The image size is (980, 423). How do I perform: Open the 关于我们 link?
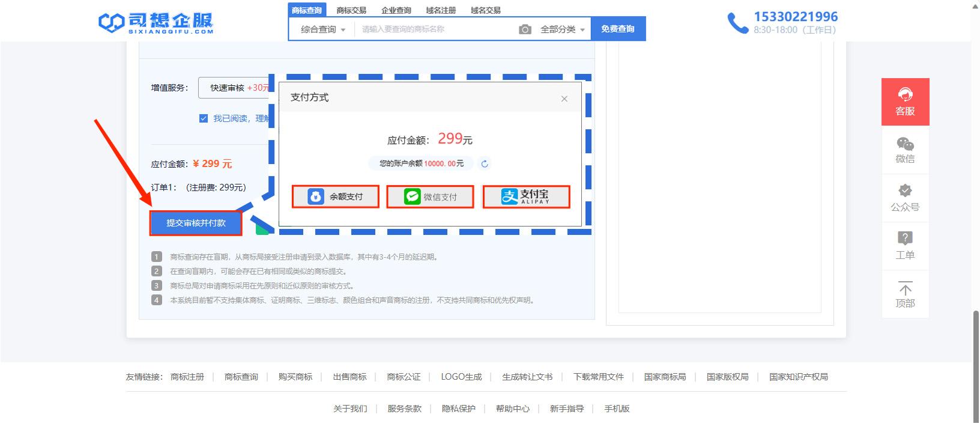(x=350, y=409)
